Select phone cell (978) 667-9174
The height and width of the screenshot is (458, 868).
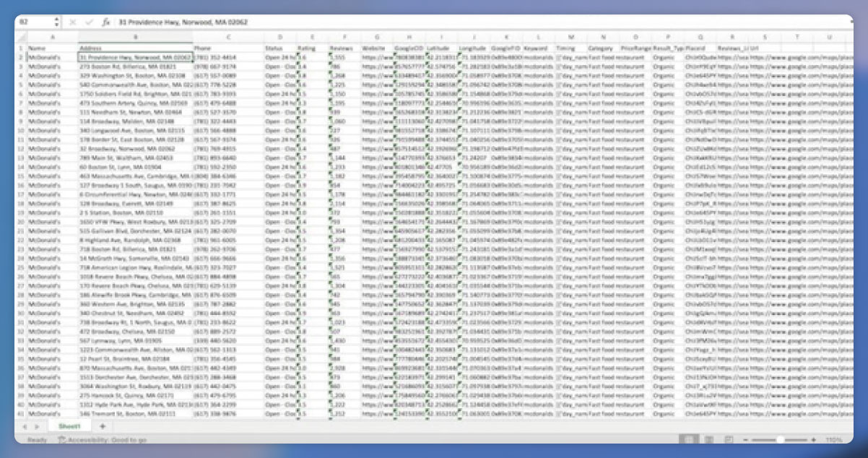tap(227, 66)
